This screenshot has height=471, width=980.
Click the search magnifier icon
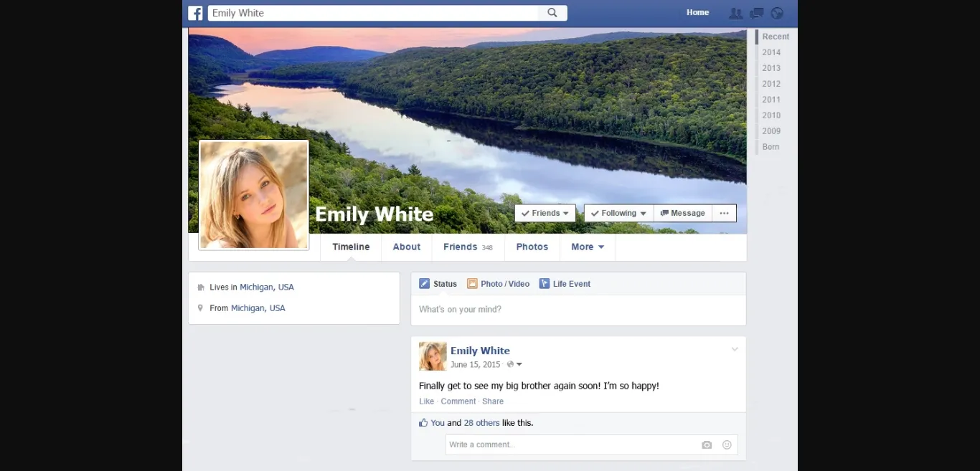click(552, 13)
